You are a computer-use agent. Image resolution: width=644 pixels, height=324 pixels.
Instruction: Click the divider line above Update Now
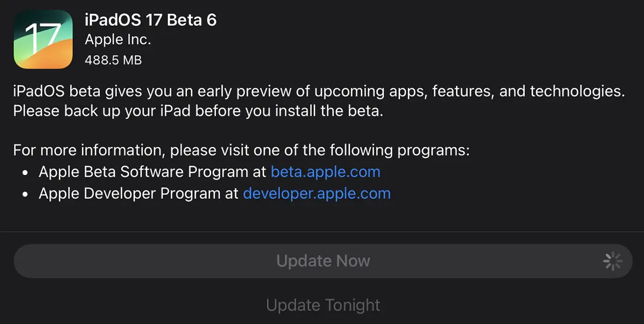click(x=322, y=232)
